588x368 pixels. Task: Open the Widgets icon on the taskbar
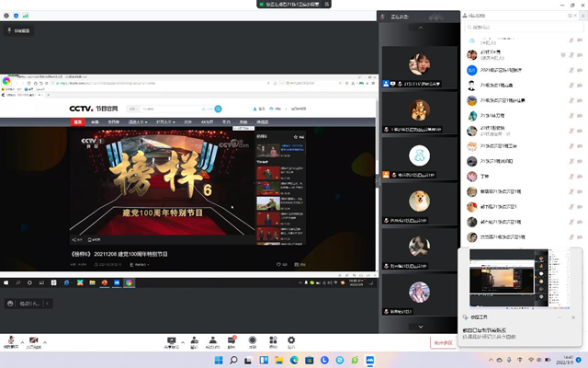pos(264,361)
